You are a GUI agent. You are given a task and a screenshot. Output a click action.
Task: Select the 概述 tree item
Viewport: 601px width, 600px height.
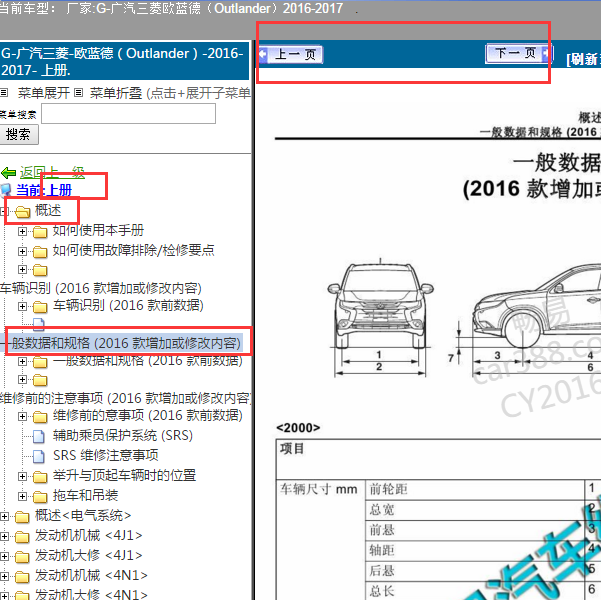point(48,210)
